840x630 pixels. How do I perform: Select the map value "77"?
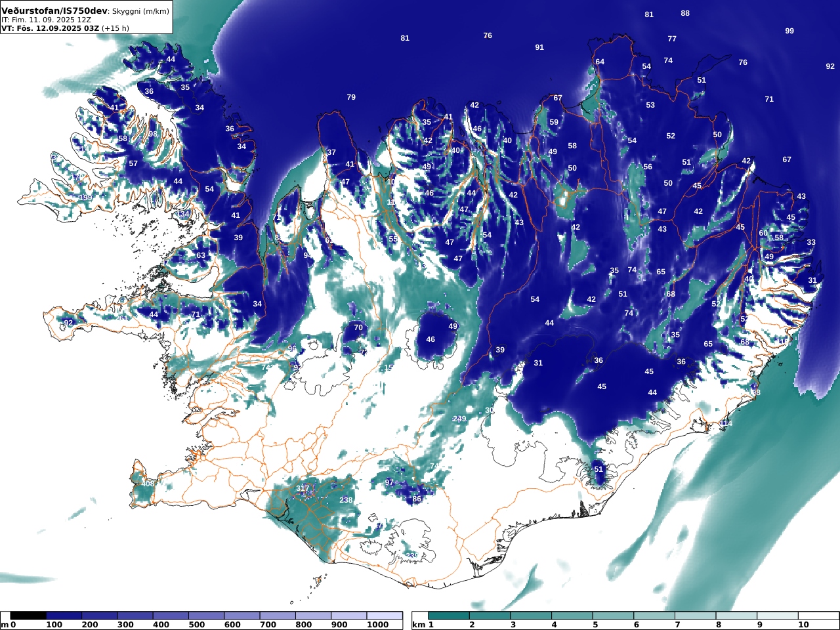point(672,39)
